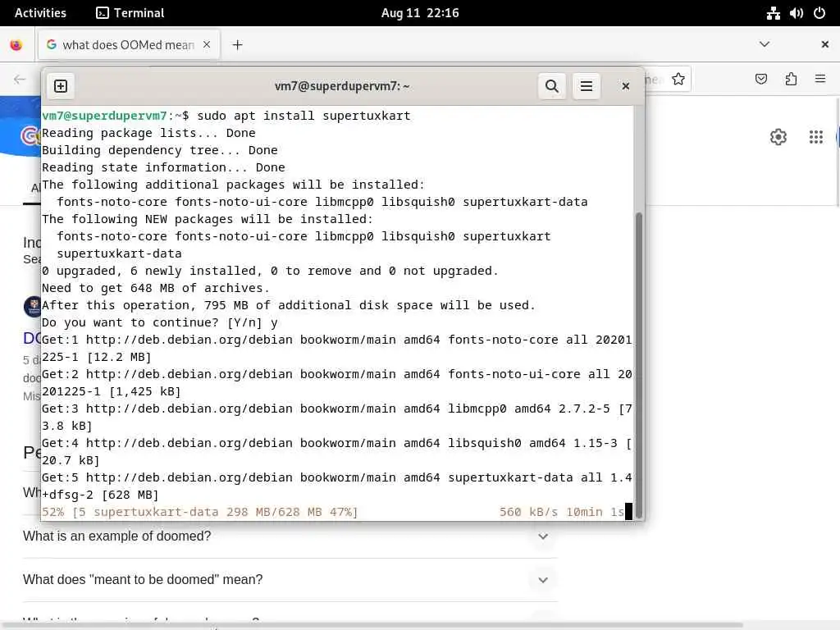
Task: Open a new terminal tab
Action: (x=61, y=86)
